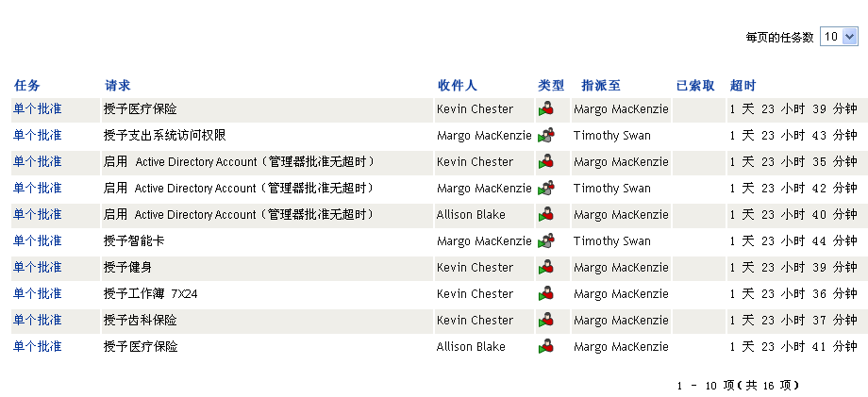Viewport: 868px width, 397px height.
Task: Click type icon in 授予支出系统访问权限 row
Action: coord(546,136)
